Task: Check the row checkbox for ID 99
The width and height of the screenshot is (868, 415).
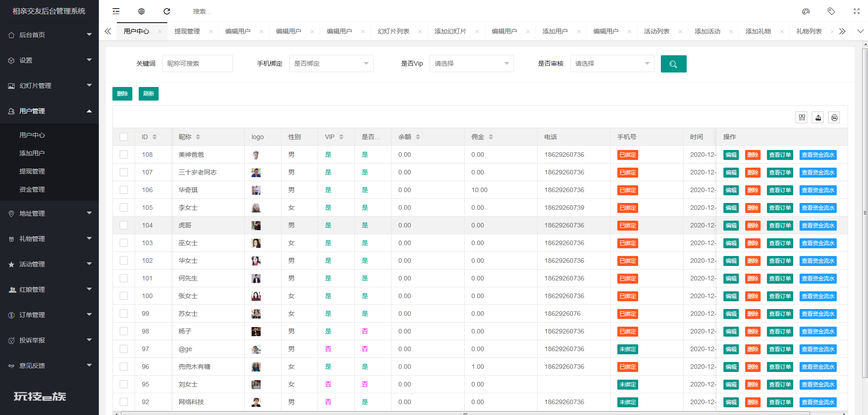Action: tap(124, 314)
